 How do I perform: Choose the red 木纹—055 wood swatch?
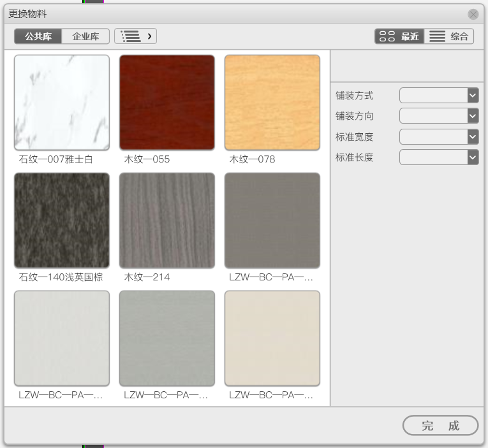(167, 103)
